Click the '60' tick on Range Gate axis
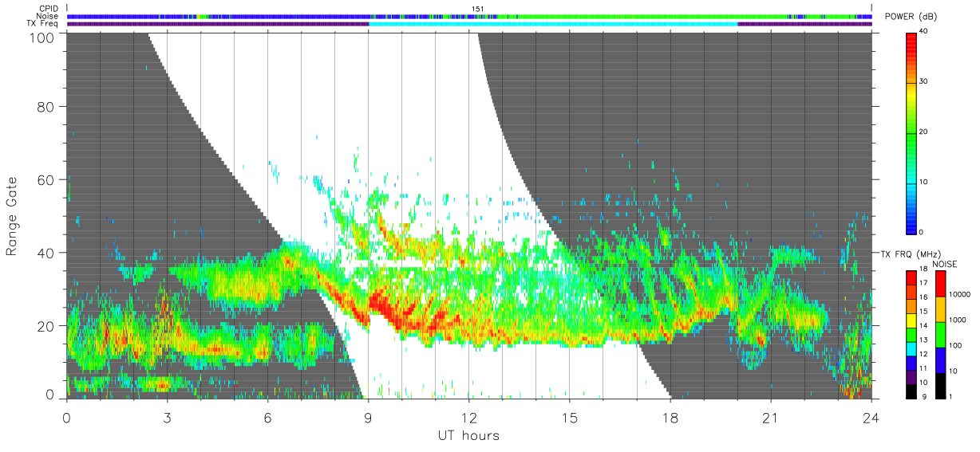 [46, 179]
